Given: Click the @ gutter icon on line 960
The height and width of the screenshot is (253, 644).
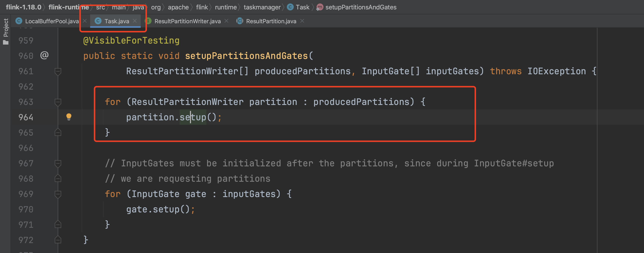Looking at the screenshot, I should pyautogui.click(x=45, y=55).
